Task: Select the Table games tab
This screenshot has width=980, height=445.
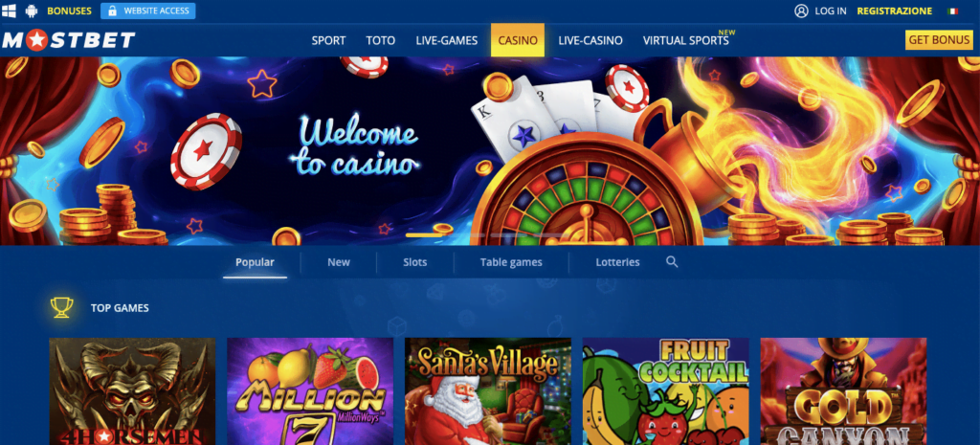Action: point(511,262)
